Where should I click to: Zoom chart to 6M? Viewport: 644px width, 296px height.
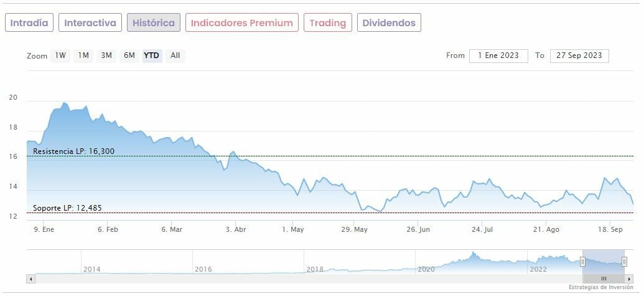tap(129, 55)
